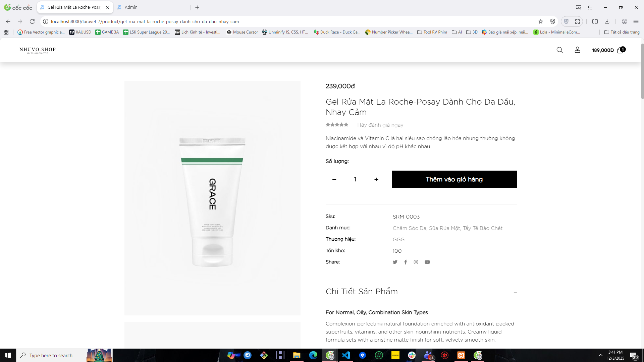The image size is (644, 362).
Task: Open the shopping cart bag icon
Action: click(x=620, y=50)
